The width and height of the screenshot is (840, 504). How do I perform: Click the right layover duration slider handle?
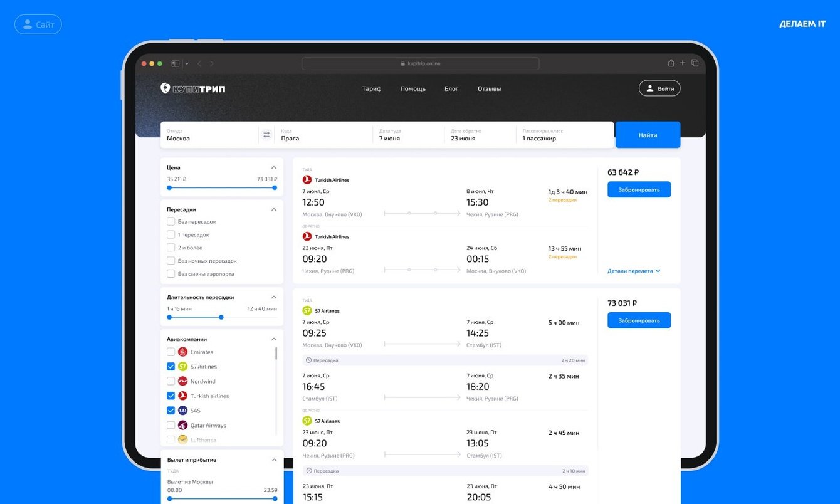(221, 317)
